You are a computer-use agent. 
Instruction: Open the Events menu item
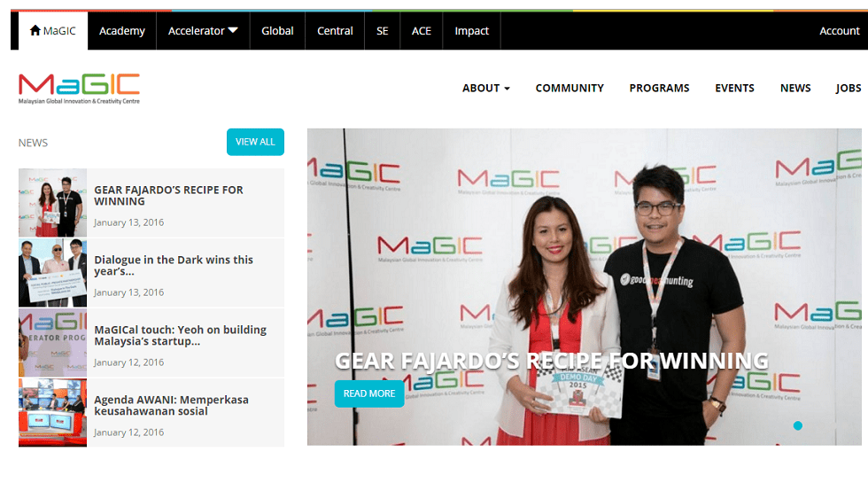pos(734,88)
